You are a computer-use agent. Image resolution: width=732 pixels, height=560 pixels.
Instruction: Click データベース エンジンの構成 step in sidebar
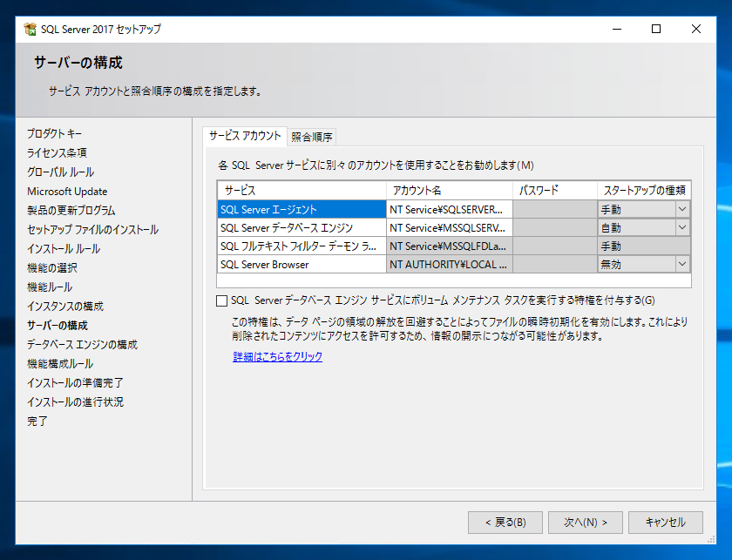pos(82,344)
